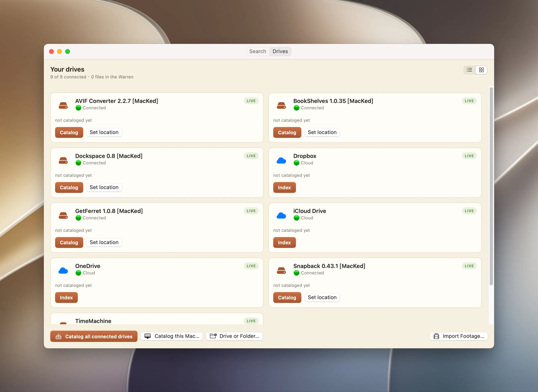Click GetFerret drive icon
This screenshot has width=538, height=392.
(63, 215)
